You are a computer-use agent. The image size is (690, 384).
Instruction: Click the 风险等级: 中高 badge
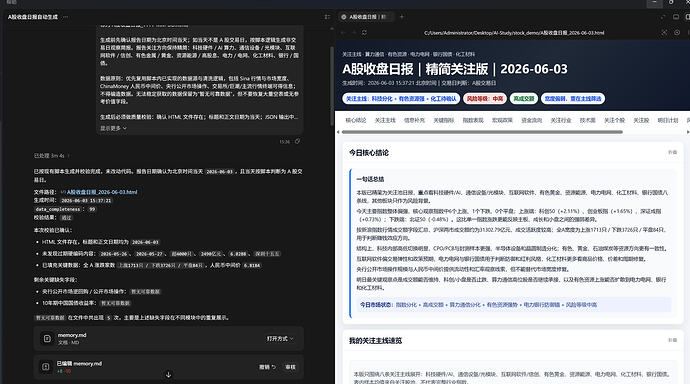pos(484,99)
